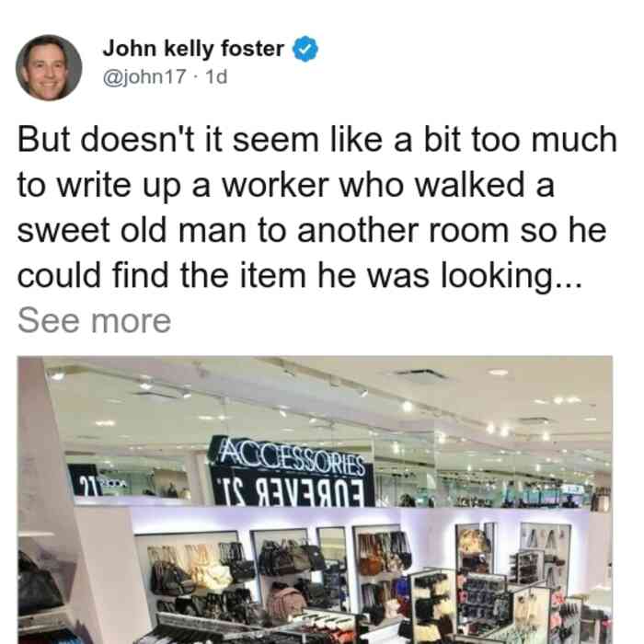644x644 pixels.
Task: Click the word "worker" in the tweet
Action: pos(275,186)
